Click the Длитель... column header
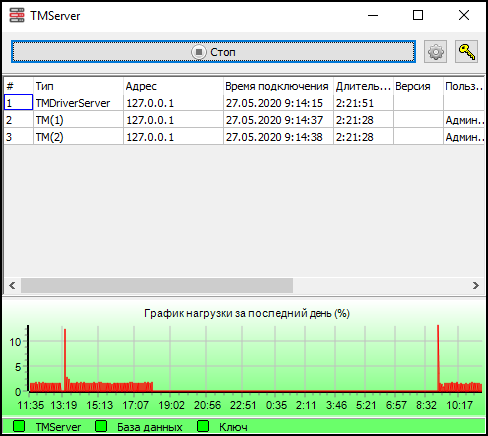 point(363,86)
